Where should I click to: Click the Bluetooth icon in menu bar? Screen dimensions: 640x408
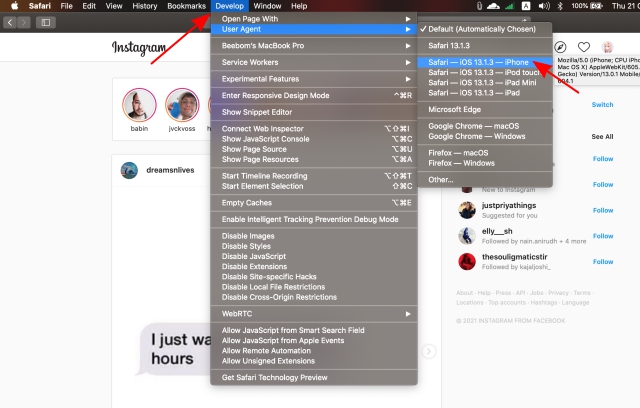(560, 6)
